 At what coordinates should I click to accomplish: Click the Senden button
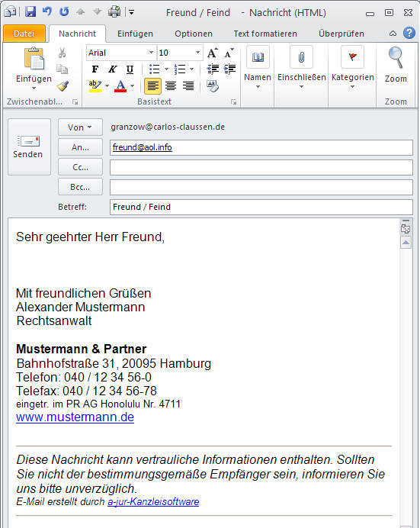point(29,146)
